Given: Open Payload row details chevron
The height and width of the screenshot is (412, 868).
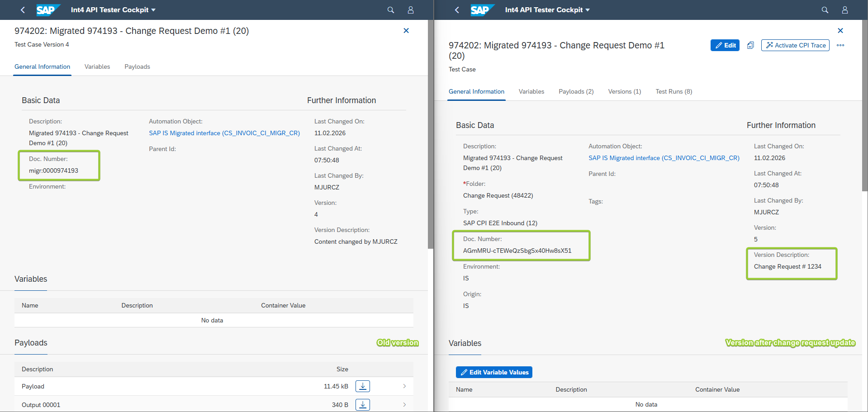Looking at the screenshot, I should point(404,386).
